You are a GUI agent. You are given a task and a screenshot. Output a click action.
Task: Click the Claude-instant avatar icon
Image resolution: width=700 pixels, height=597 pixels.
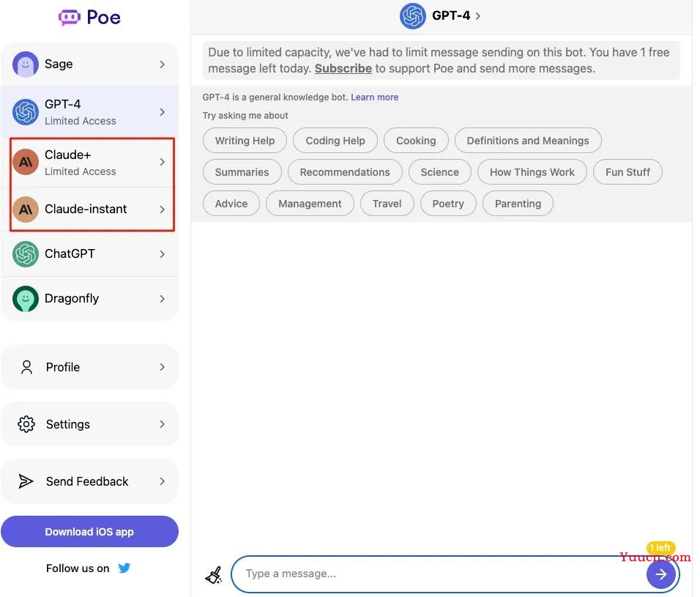(x=26, y=209)
